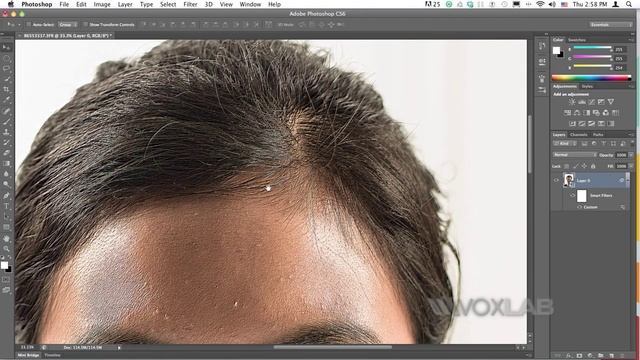This screenshot has height=360, width=640.
Task: Change screen mode from toolbar bottom
Action: pyautogui.click(x=6, y=290)
